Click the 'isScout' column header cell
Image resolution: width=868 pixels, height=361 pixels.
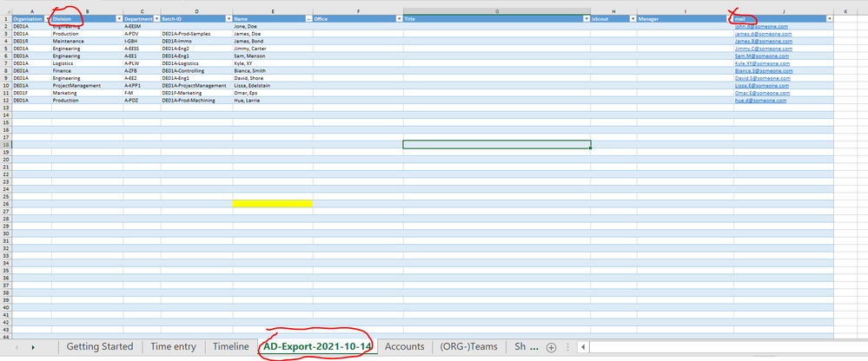614,19
